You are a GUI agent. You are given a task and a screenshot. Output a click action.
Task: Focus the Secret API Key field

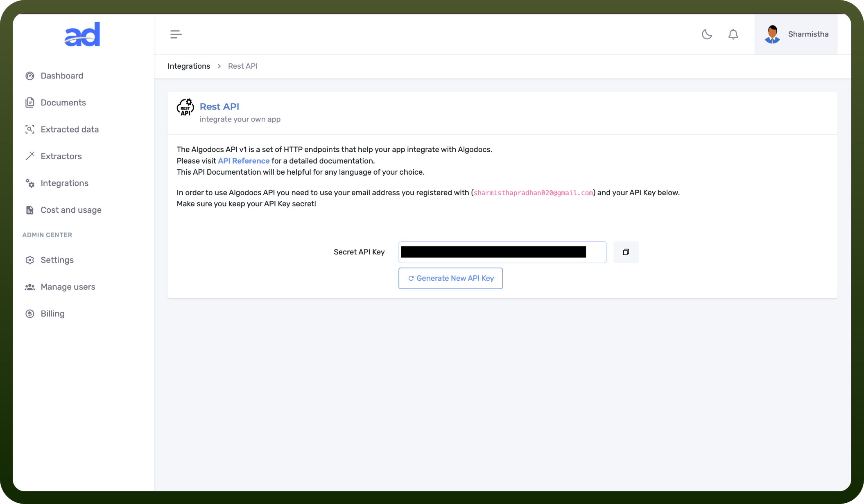pos(502,252)
